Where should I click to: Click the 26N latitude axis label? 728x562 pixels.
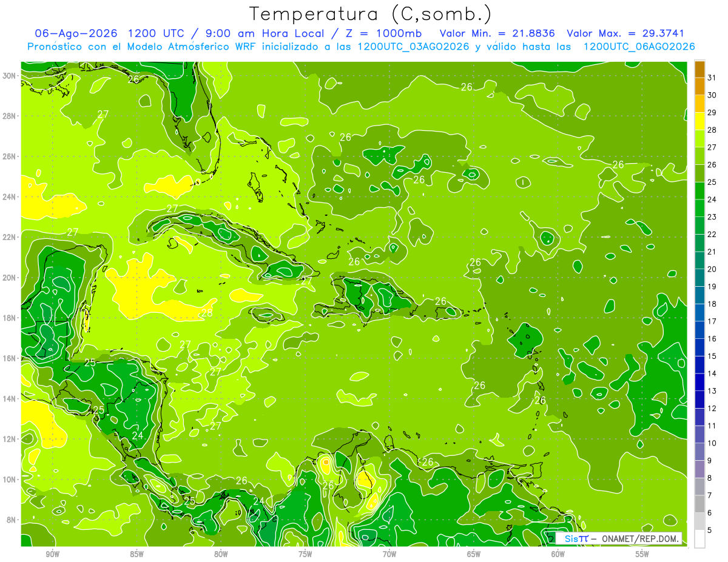coord(10,156)
